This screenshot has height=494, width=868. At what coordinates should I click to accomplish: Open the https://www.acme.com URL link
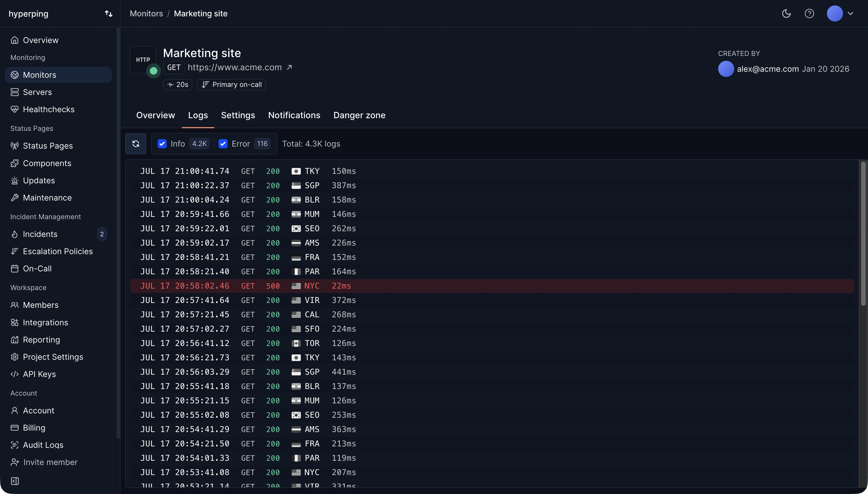235,67
